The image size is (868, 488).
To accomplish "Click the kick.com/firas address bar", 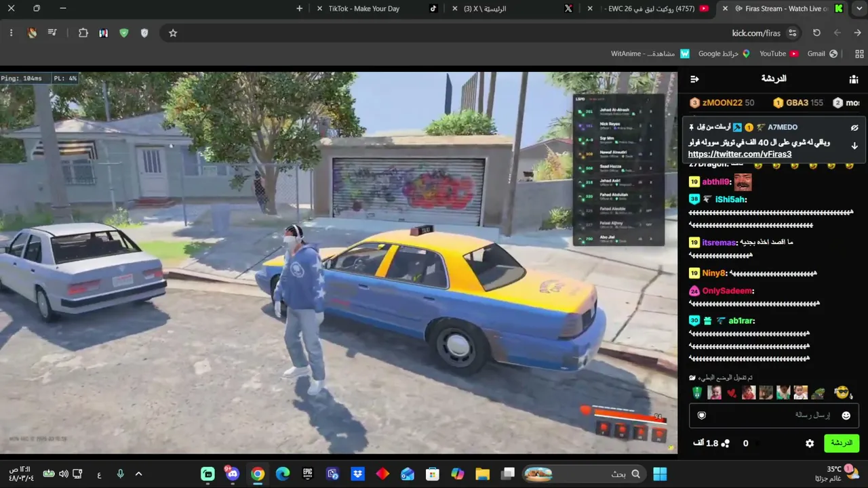I will (475, 33).
